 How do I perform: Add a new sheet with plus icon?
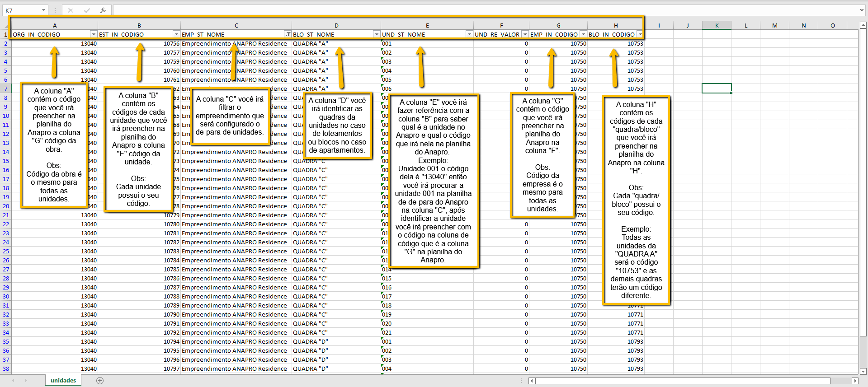[100, 381]
